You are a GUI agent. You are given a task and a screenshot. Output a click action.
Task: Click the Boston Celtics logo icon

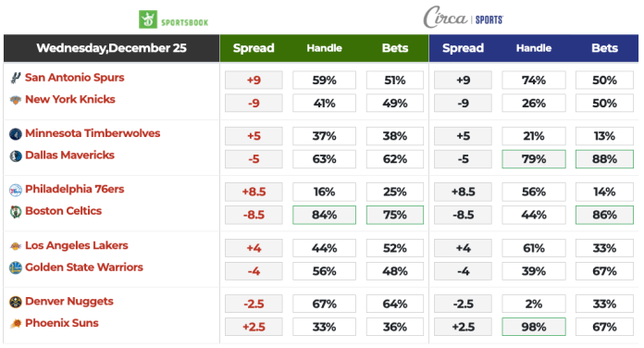point(15,212)
